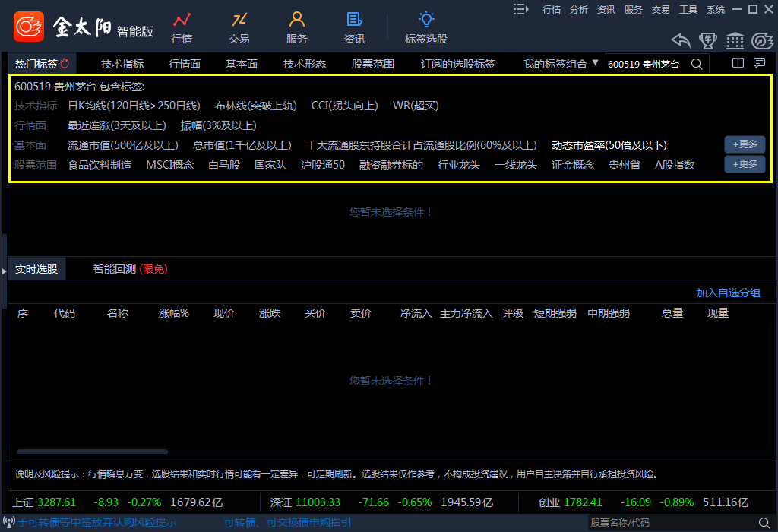Expand 股票范围 tags with +更多 button
The image size is (778, 532).
click(745, 164)
